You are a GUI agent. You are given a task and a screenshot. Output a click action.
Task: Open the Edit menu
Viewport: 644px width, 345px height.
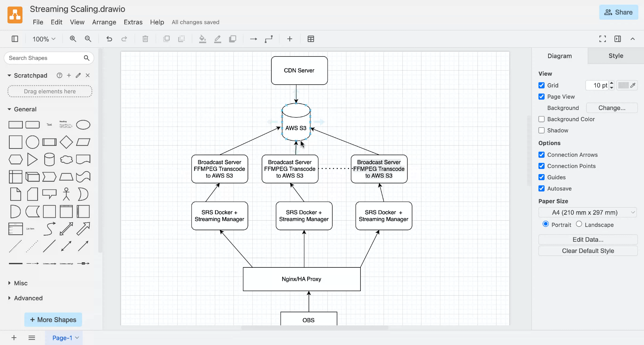pos(56,22)
